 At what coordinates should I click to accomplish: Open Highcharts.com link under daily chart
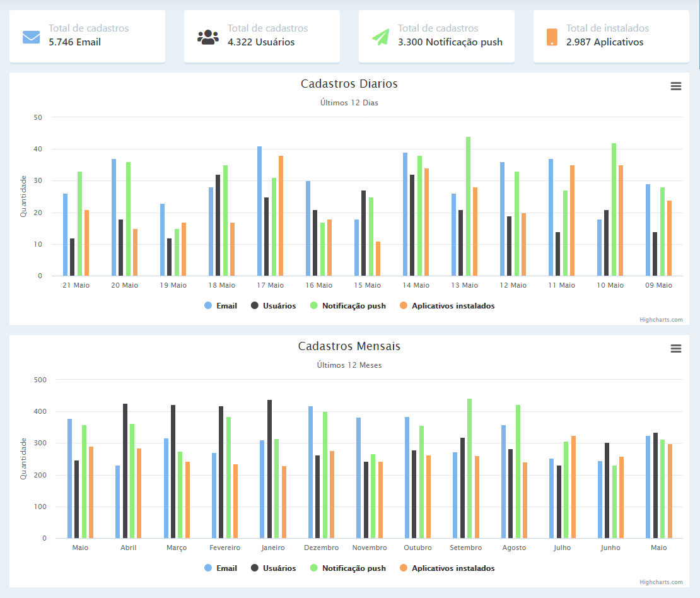(x=661, y=320)
